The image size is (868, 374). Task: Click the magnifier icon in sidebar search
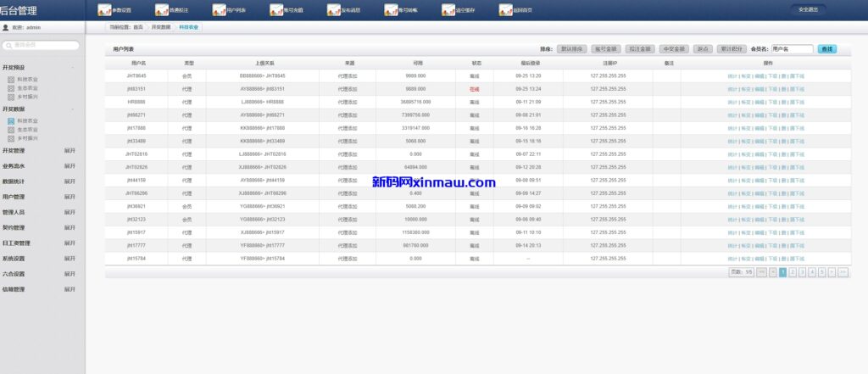tap(8, 45)
